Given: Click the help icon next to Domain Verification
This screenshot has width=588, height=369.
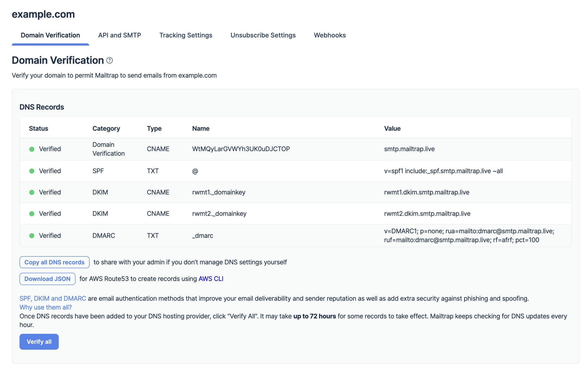Looking at the screenshot, I should click(x=109, y=60).
